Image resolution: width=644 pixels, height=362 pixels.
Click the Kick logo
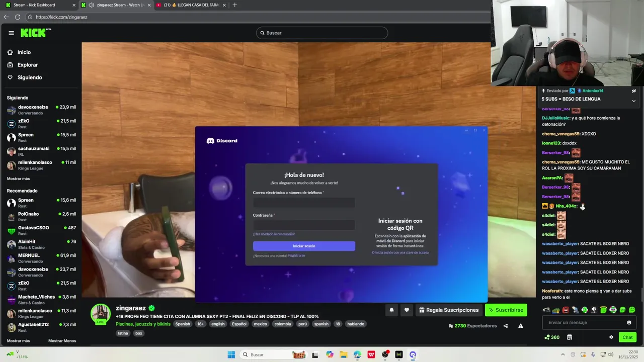[36, 33]
